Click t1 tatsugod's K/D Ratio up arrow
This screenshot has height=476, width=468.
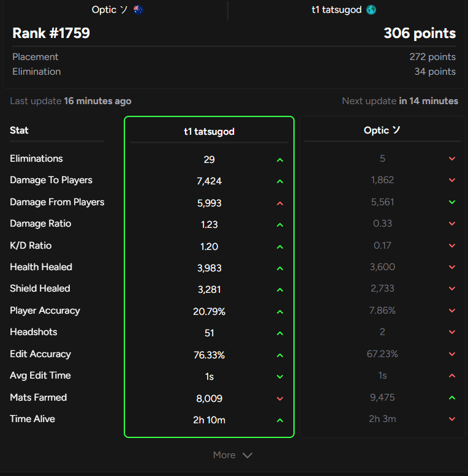click(280, 247)
